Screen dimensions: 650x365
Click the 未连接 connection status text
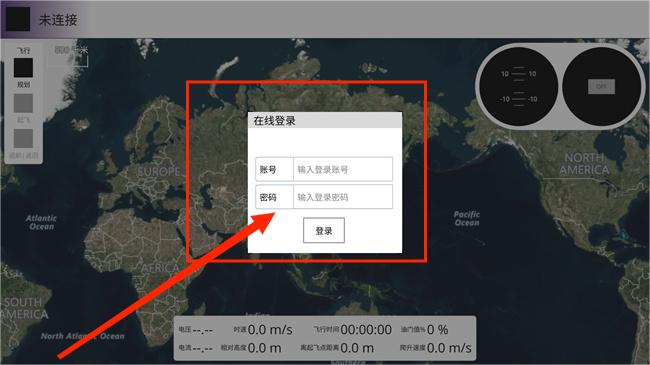click(58, 20)
